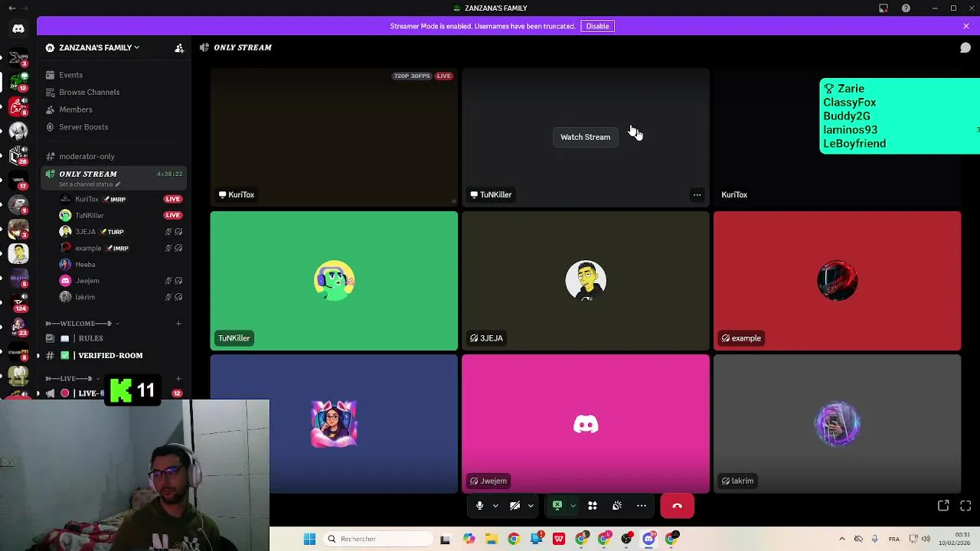
Task: Toggle screen sharing button
Action: coord(557,506)
